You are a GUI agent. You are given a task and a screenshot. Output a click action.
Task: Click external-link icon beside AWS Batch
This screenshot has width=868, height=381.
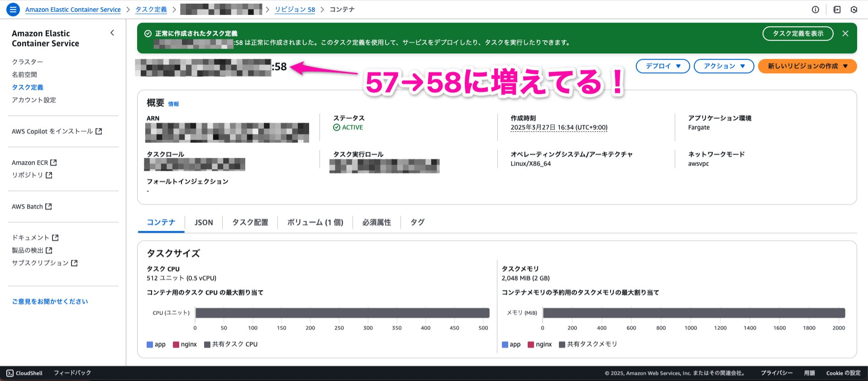point(48,206)
